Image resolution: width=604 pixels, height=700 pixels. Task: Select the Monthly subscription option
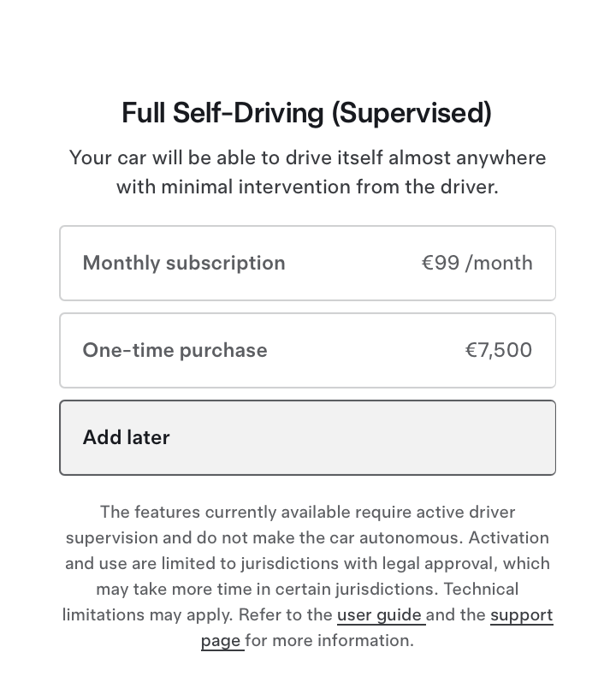click(x=307, y=264)
